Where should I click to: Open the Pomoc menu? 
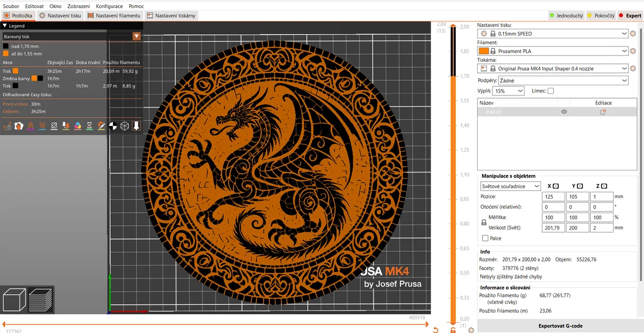tap(136, 6)
